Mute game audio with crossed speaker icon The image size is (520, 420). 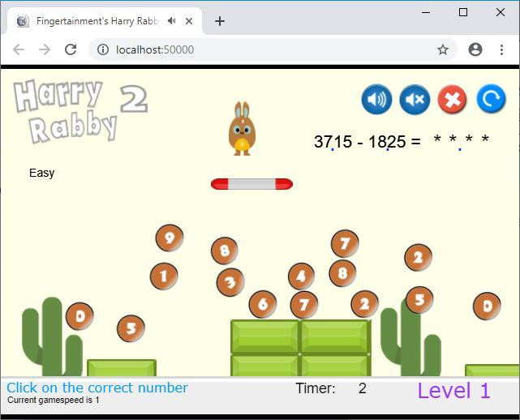[415, 99]
